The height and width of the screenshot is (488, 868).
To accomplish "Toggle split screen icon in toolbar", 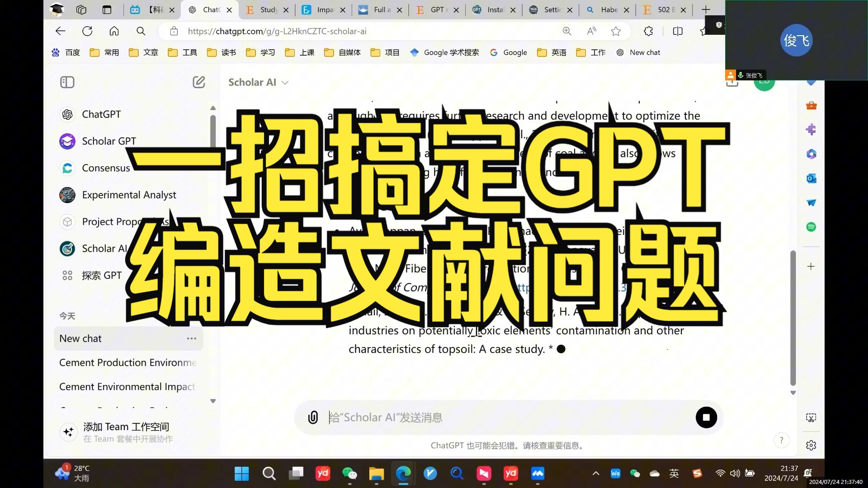I will (677, 31).
